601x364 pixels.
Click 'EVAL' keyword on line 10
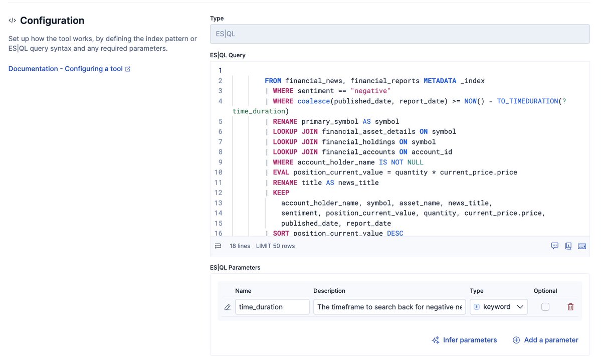pyautogui.click(x=281, y=172)
